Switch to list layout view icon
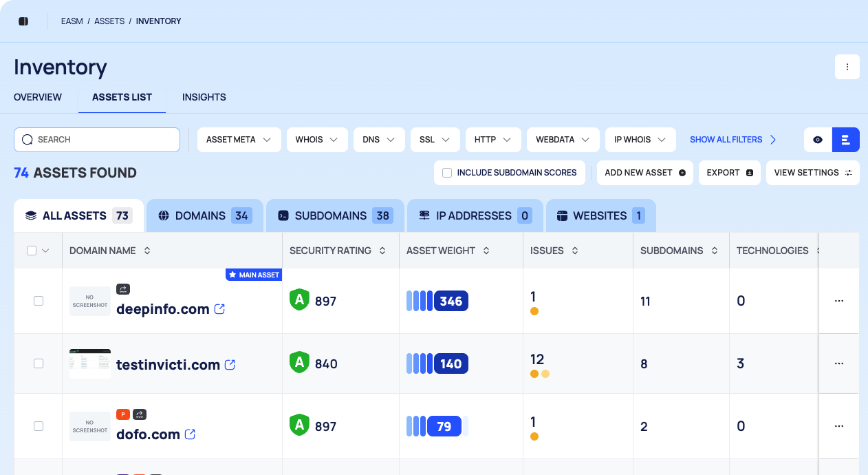This screenshot has width=868, height=475. point(846,140)
